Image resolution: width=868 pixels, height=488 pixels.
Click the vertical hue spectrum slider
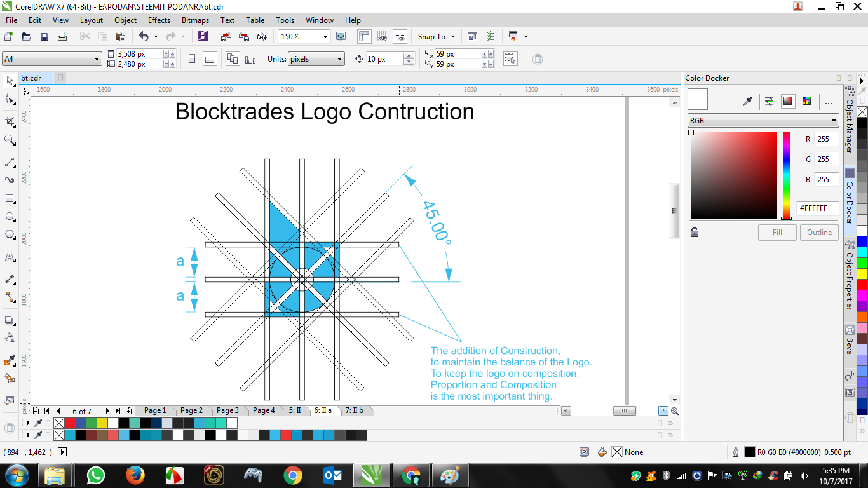pyautogui.click(x=786, y=175)
